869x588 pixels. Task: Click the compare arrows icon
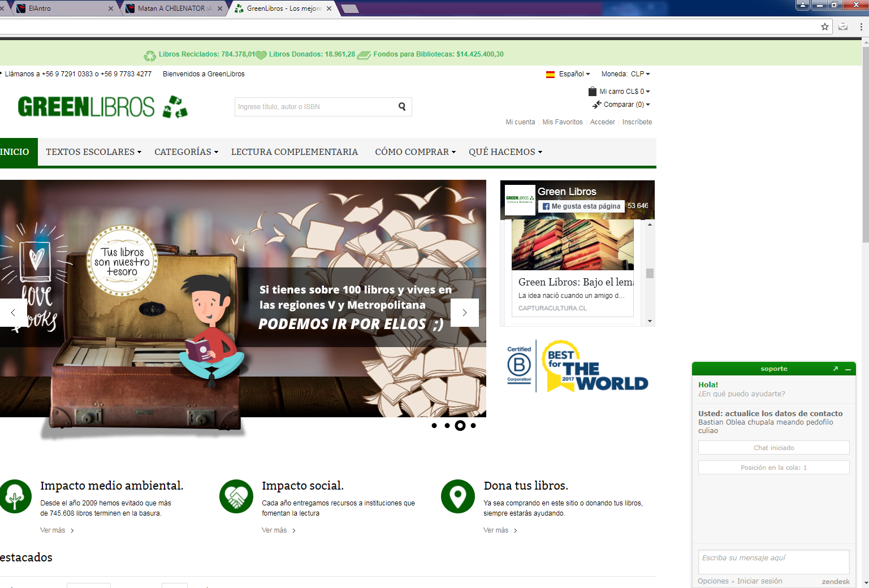[x=597, y=105]
